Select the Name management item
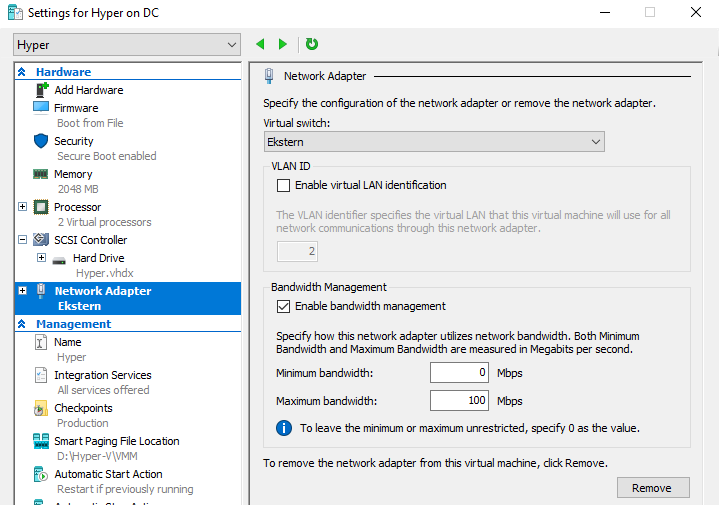Image resolution: width=719 pixels, height=505 pixels. pyautogui.click(x=68, y=342)
